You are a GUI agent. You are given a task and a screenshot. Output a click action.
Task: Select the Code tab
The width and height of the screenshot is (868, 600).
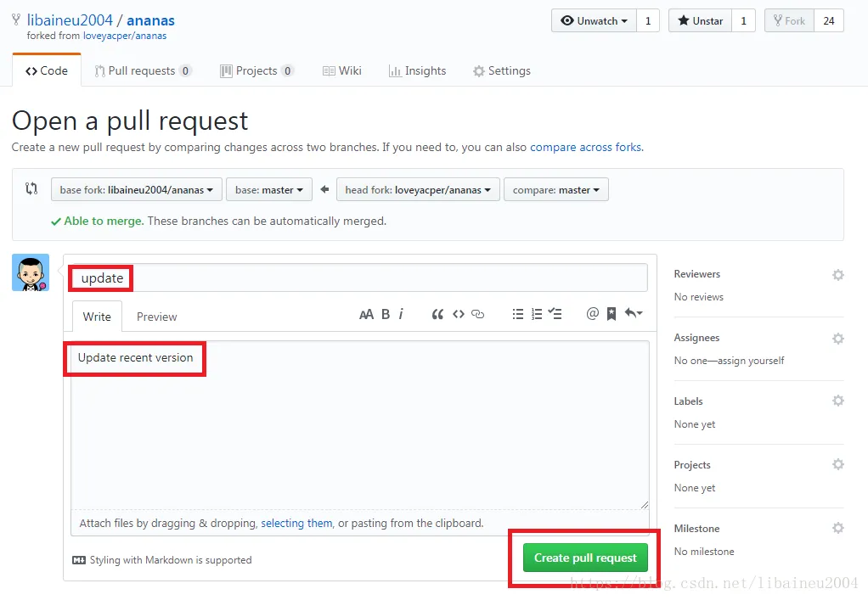(x=47, y=70)
